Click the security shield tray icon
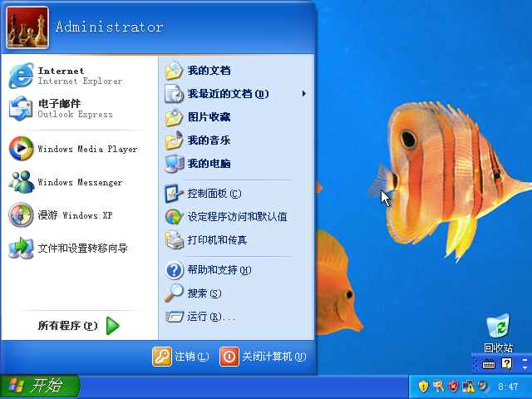The height and width of the screenshot is (399, 532). pos(423,387)
